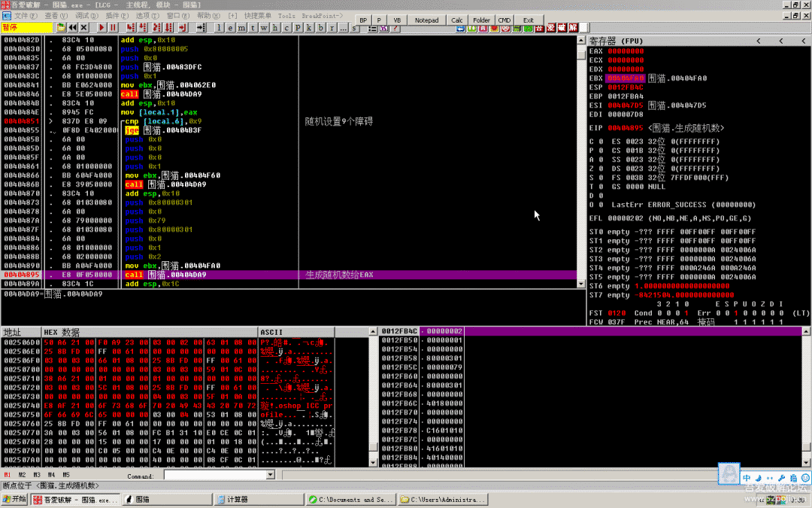Image resolution: width=812 pixels, height=508 pixels.
Task: Open the 插件 (Plugins) menu
Action: [117, 15]
